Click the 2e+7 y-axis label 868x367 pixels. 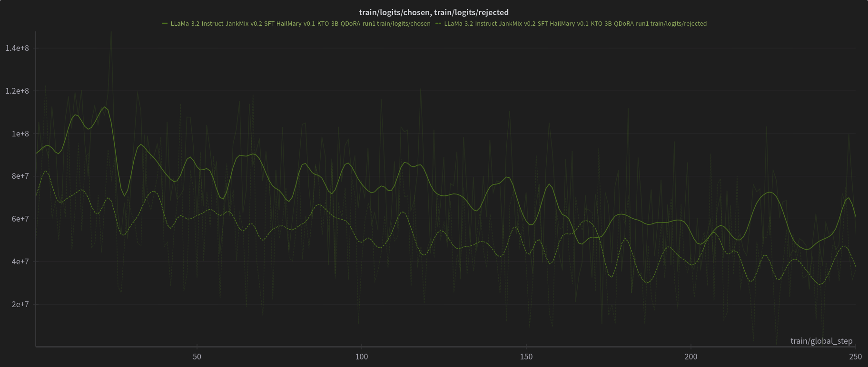pos(20,304)
